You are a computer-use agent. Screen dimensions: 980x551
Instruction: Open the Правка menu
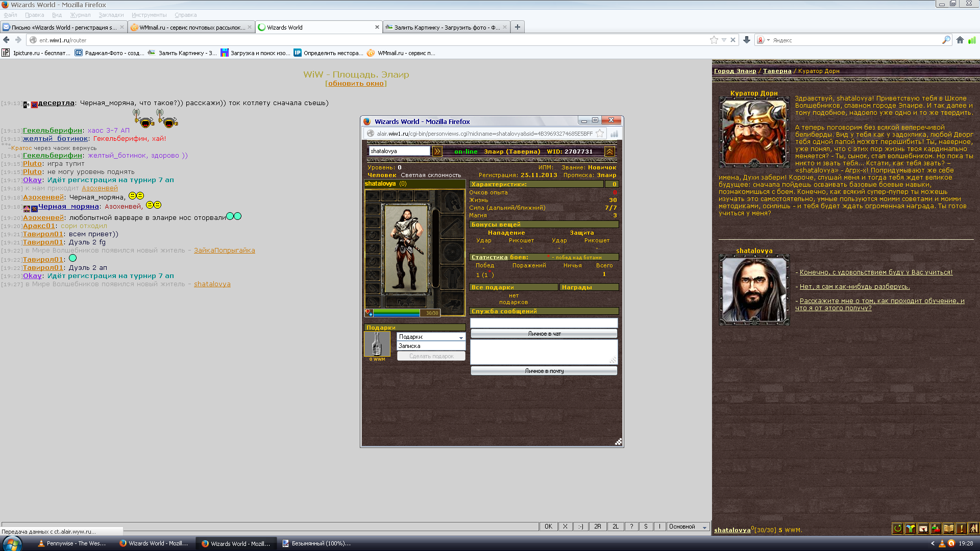(x=34, y=15)
